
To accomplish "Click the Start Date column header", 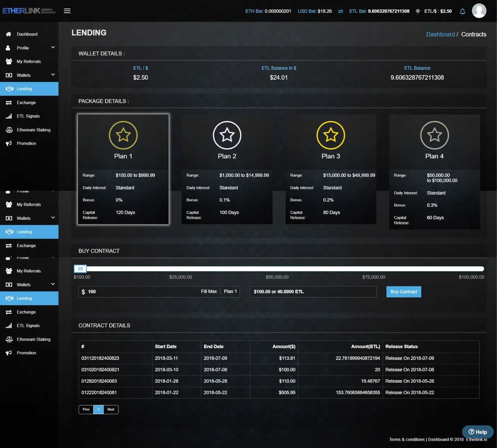I will (x=165, y=347).
